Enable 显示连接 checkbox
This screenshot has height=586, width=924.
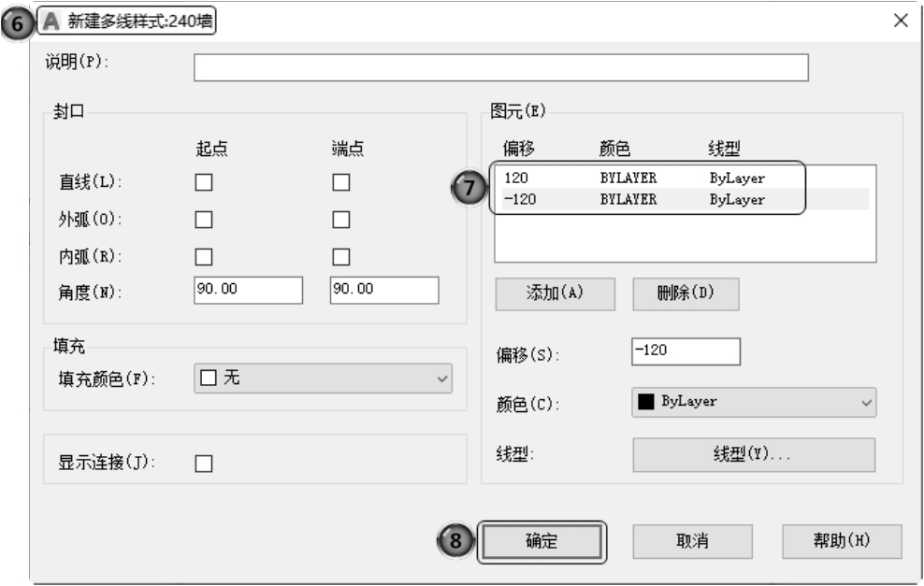203,463
